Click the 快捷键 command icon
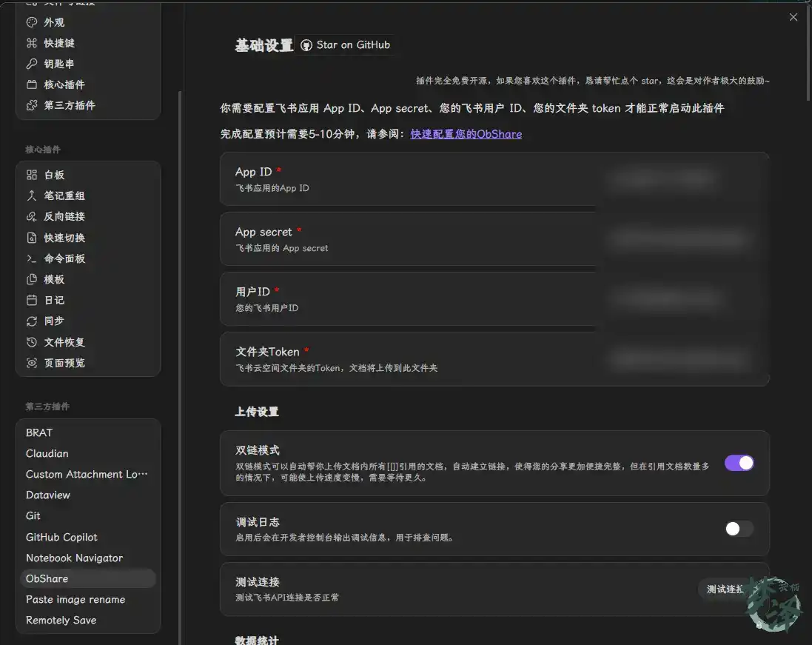The image size is (812, 645). point(32,43)
